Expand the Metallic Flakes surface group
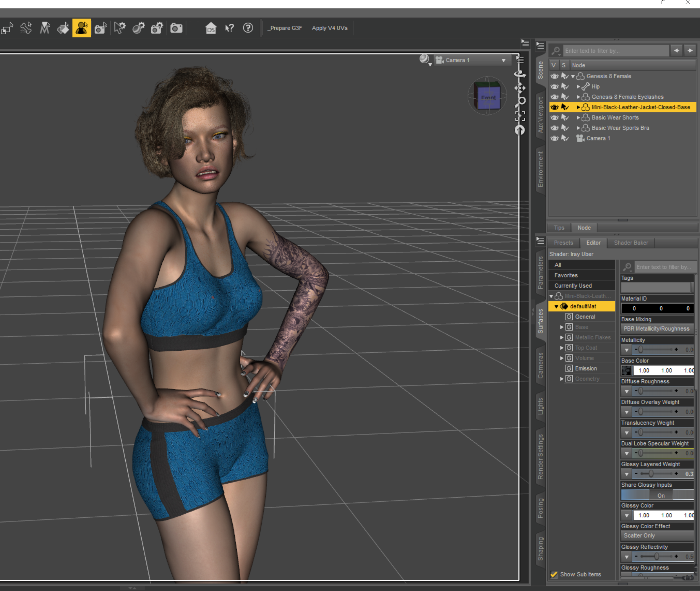The height and width of the screenshot is (591, 700). tap(562, 337)
